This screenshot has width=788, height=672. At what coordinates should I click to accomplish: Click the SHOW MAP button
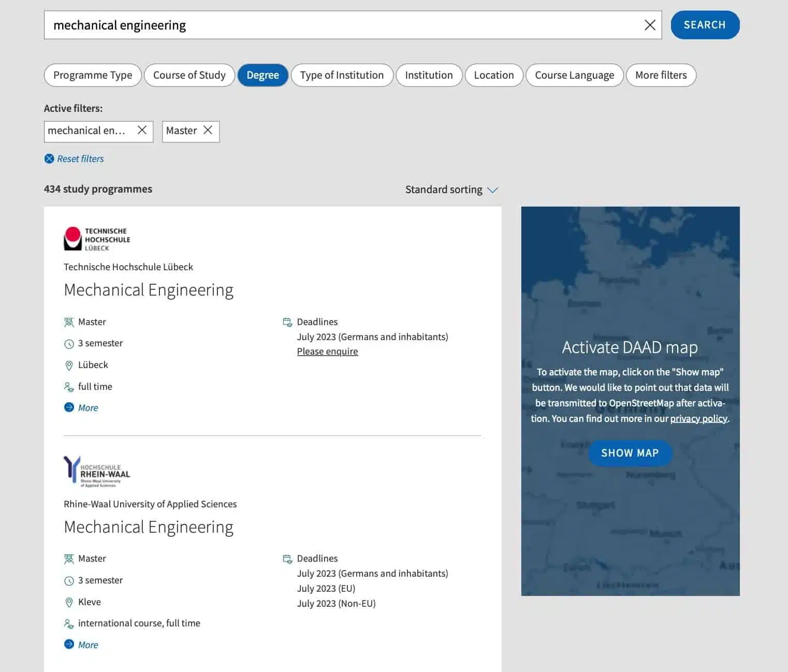click(x=630, y=453)
